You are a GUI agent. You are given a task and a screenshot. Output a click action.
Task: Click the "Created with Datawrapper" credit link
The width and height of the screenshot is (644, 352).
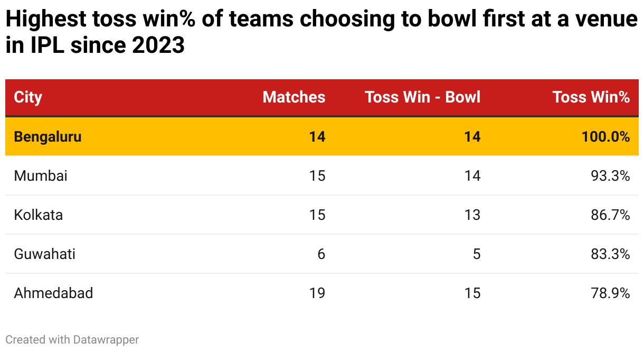point(72,339)
